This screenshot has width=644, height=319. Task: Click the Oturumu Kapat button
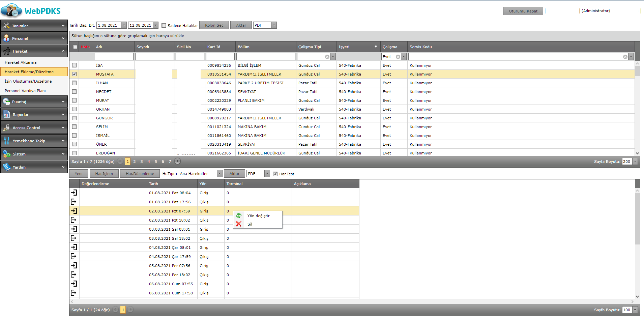point(523,11)
